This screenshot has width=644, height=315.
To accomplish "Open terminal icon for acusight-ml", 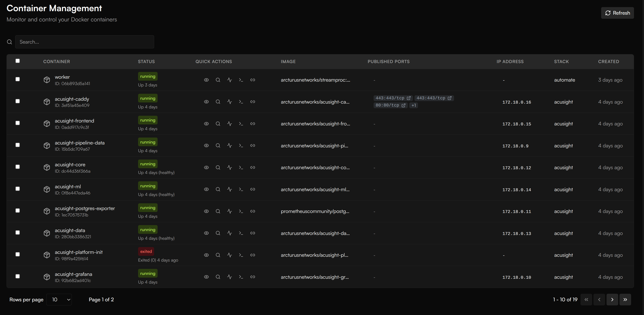I will [x=241, y=189].
